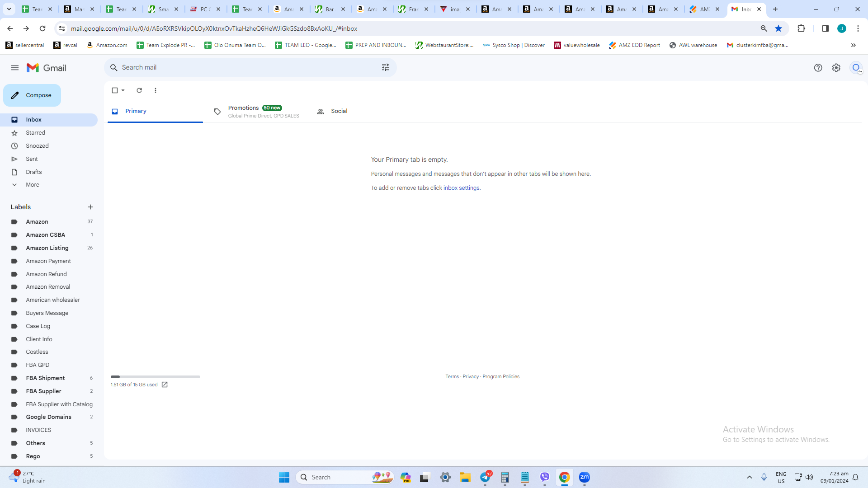868x488 pixels.
Task: Open a new Chrome tab
Action: coord(775,9)
